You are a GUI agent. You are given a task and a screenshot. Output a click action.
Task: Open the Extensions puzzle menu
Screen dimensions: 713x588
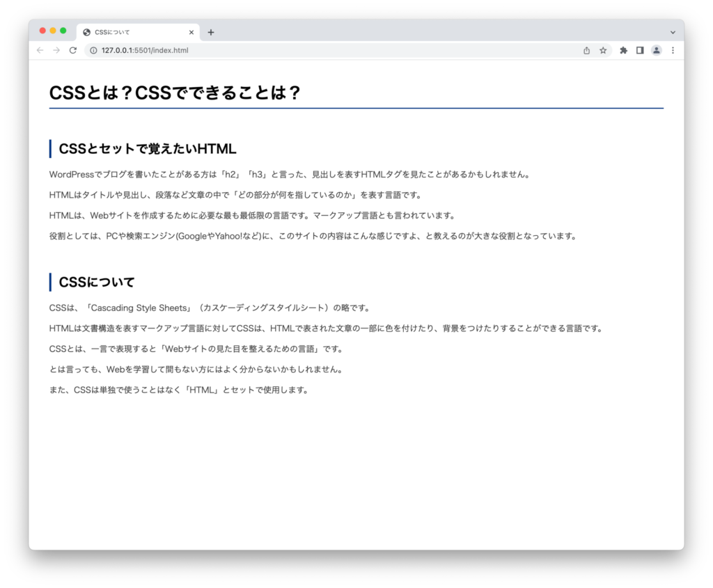pos(623,50)
